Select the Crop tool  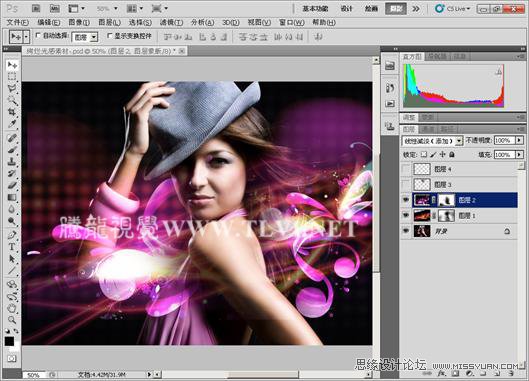point(12,112)
